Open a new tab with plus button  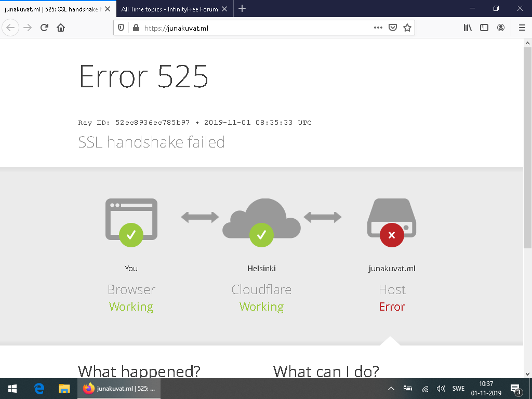[242, 8]
